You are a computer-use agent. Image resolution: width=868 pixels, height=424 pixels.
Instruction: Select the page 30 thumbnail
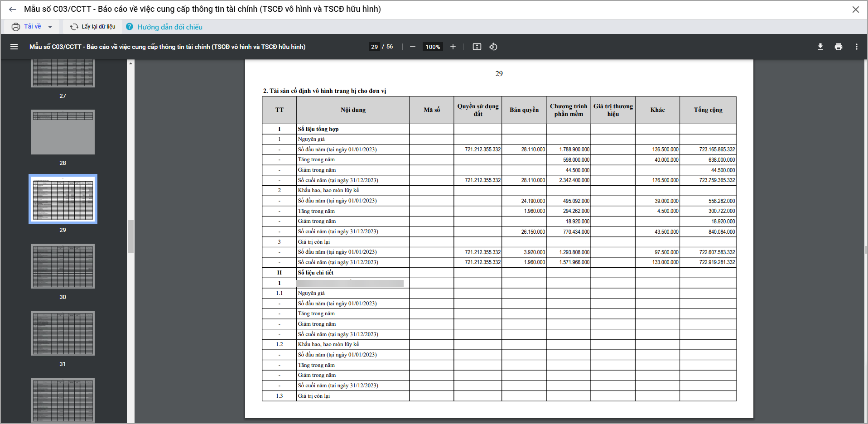pyautogui.click(x=63, y=266)
